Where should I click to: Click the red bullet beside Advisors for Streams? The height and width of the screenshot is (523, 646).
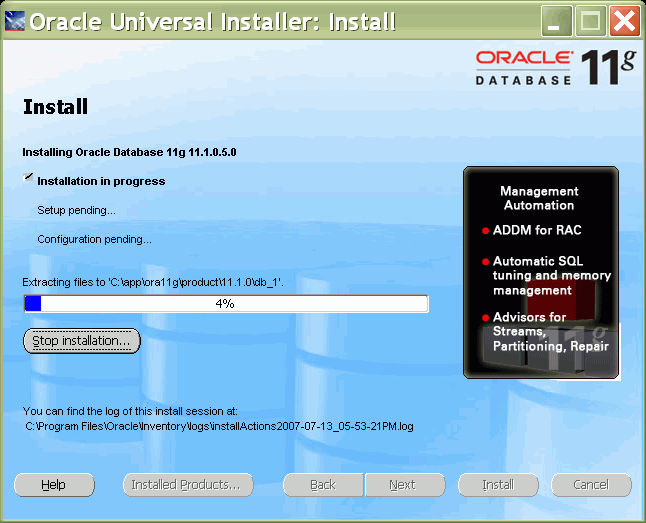click(x=485, y=318)
